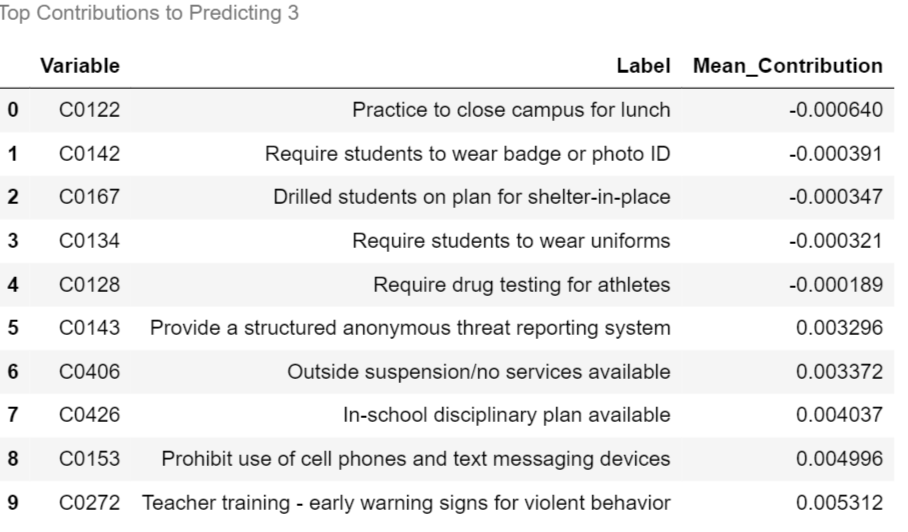Click the value -0.000640
The image size is (908, 532).
click(x=836, y=110)
